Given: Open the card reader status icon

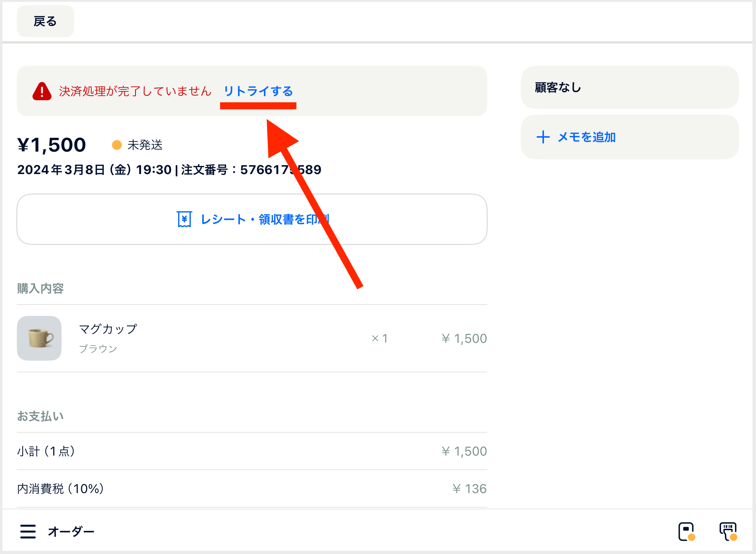Looking at the screenshot, I should coord(686,532).
